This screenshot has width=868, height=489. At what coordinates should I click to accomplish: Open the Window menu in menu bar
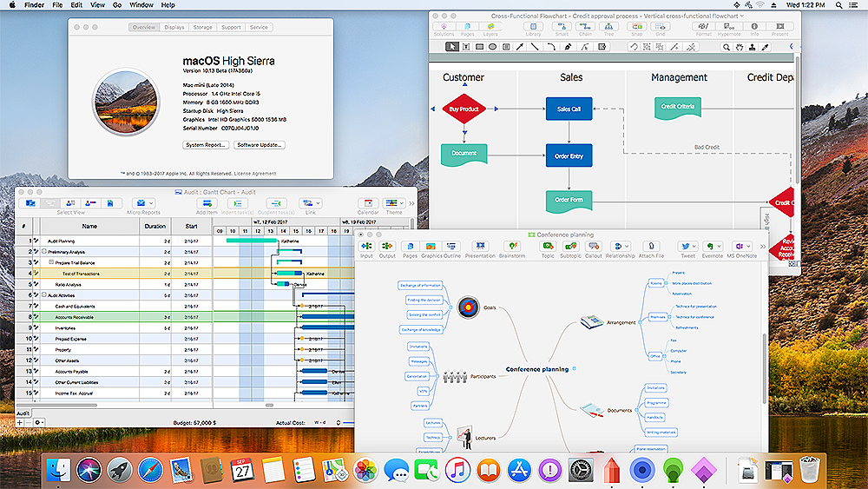pos(141,5)
